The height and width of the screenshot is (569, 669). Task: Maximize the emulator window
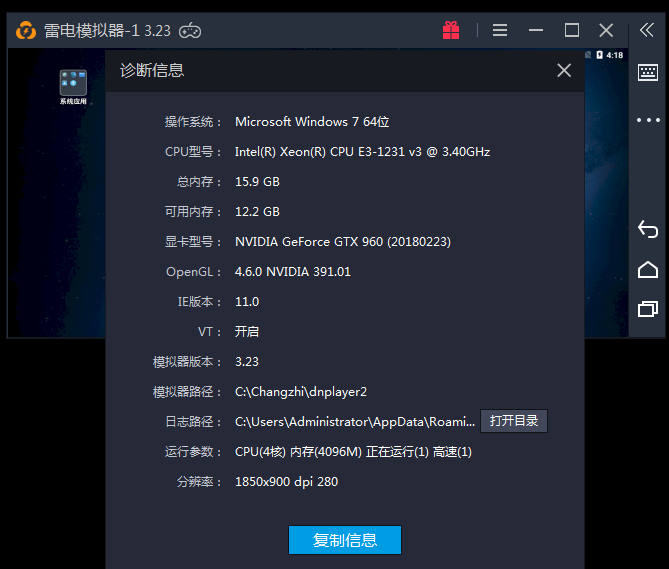tap(572, 30)
